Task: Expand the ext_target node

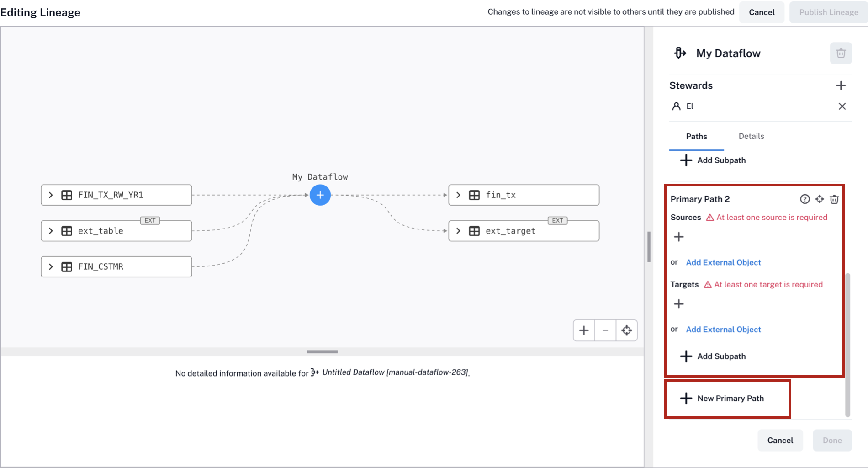Action: click(458, 231)
